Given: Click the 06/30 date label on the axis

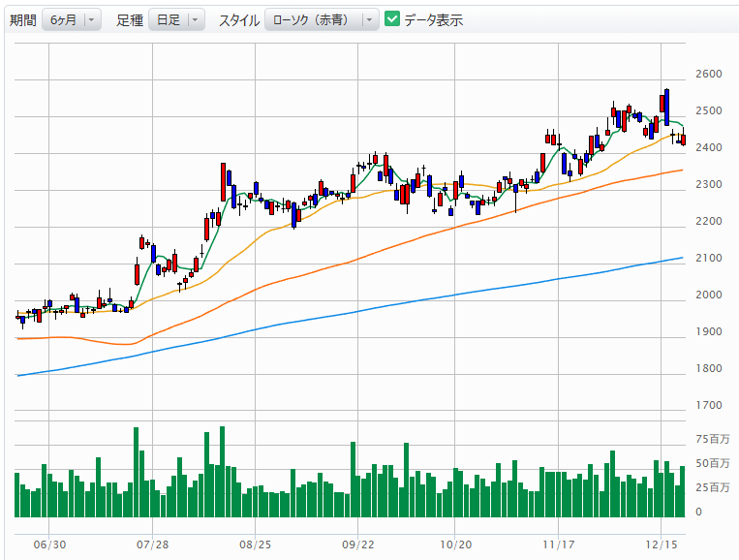Looking at the screenshot, I should (49, 546).
